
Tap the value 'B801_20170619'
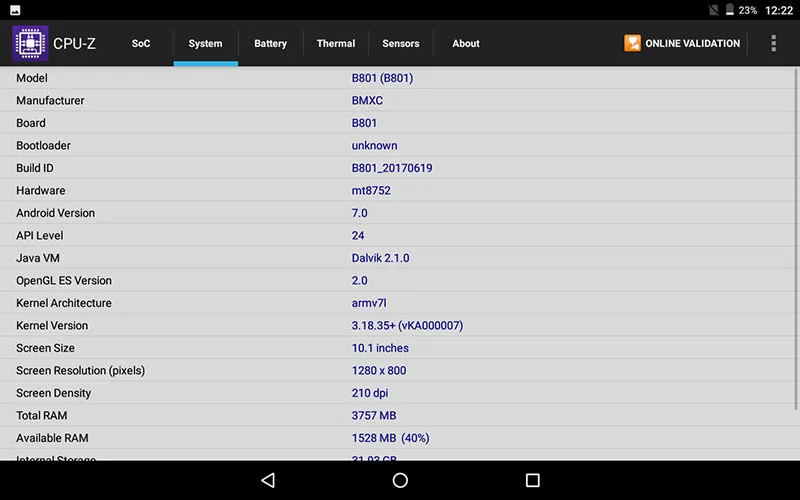click(x=392, y=168)
